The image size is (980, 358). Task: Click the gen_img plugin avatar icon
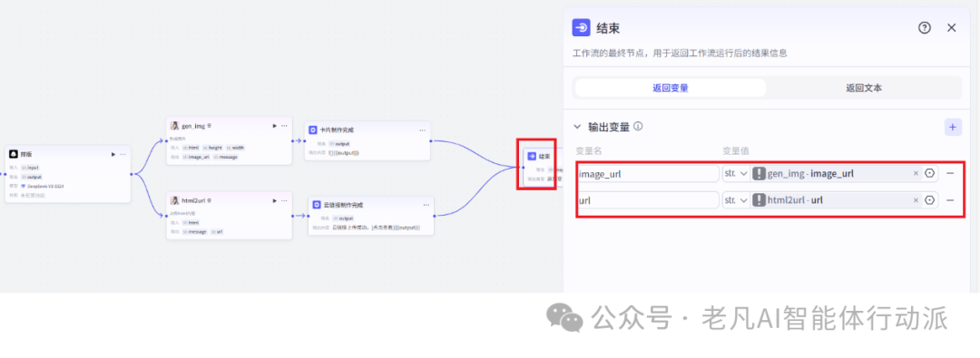pos(175,126)
